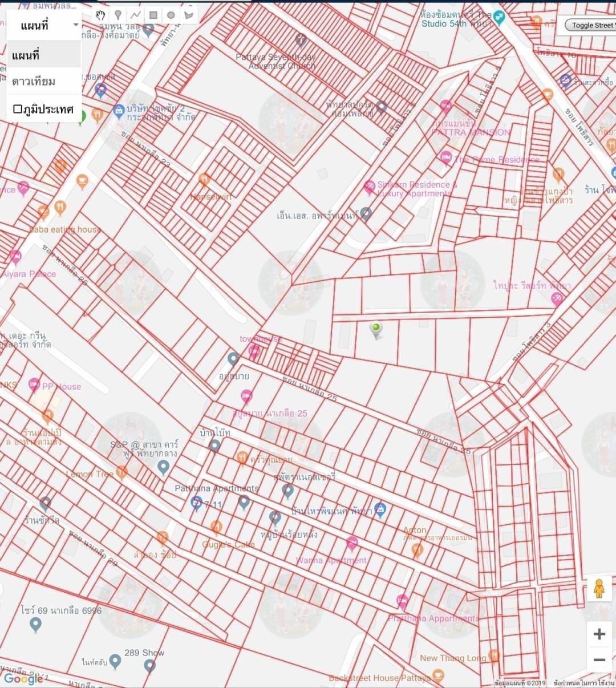The height and width of the screenshot is (688, 616).
Task: Open the แผนที่ map type dropdown
Action: (44, 25)
